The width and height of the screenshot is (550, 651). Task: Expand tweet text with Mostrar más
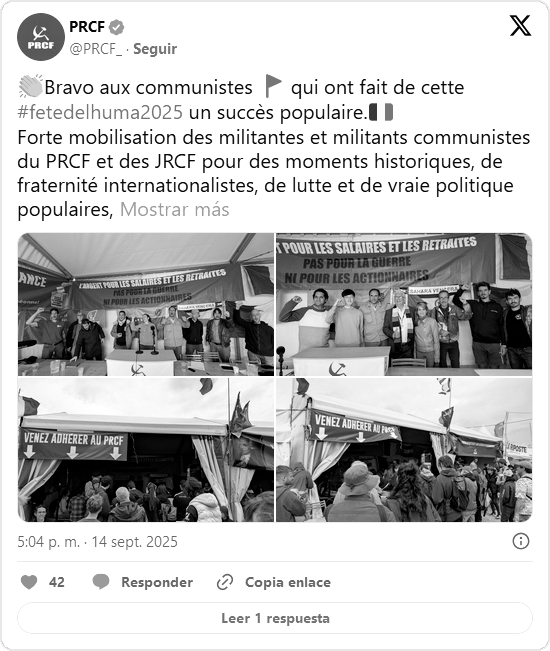pyautogui.click(x=174, y=210)
